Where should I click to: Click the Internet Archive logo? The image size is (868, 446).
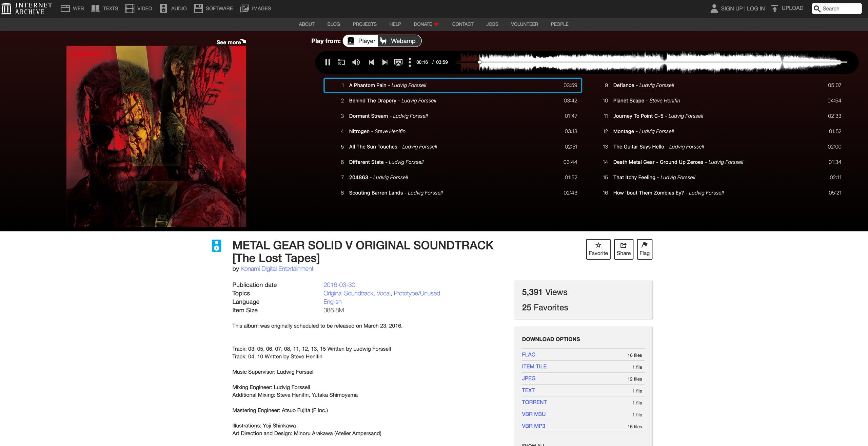point(27,8)
